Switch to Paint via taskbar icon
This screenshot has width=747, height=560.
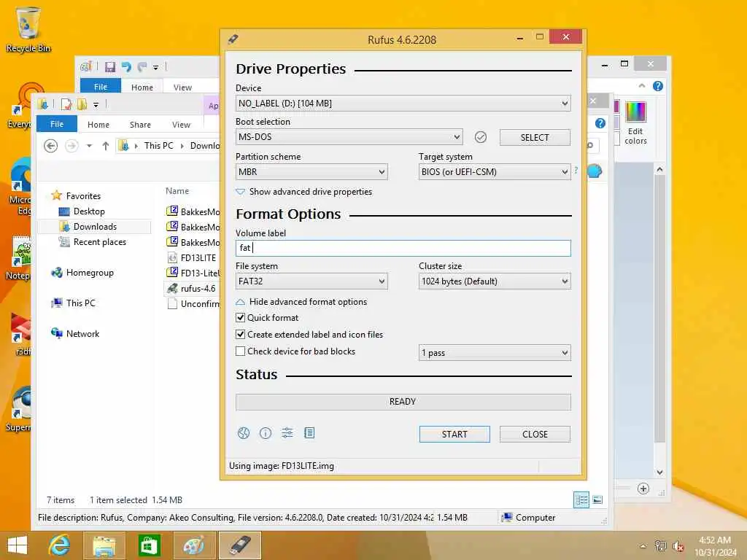(193, 545)
